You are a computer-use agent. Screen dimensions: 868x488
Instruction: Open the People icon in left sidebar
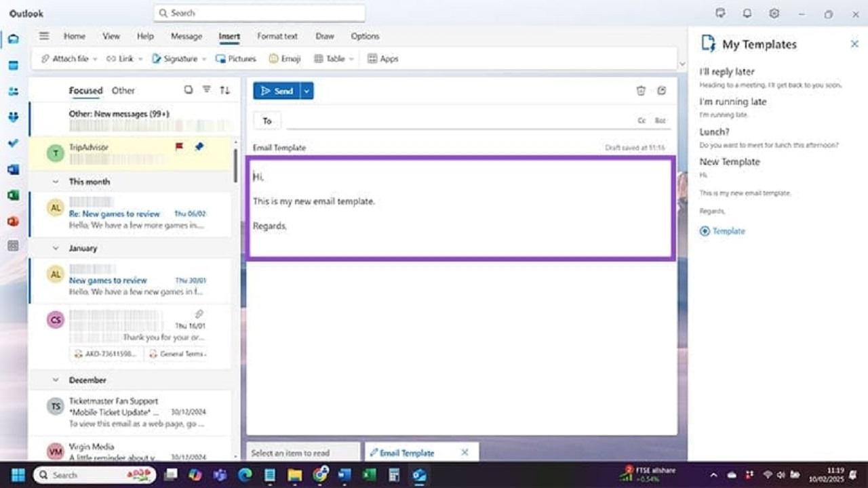[13, 91]
